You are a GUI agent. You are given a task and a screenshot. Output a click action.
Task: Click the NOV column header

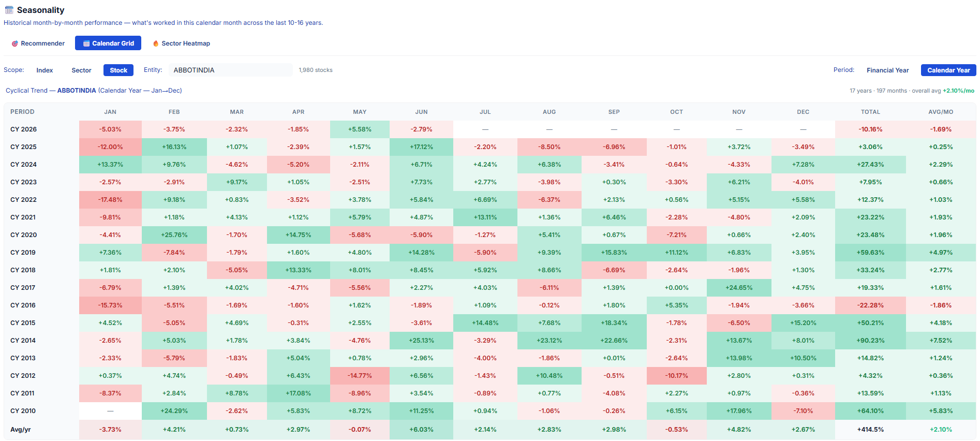739,112
